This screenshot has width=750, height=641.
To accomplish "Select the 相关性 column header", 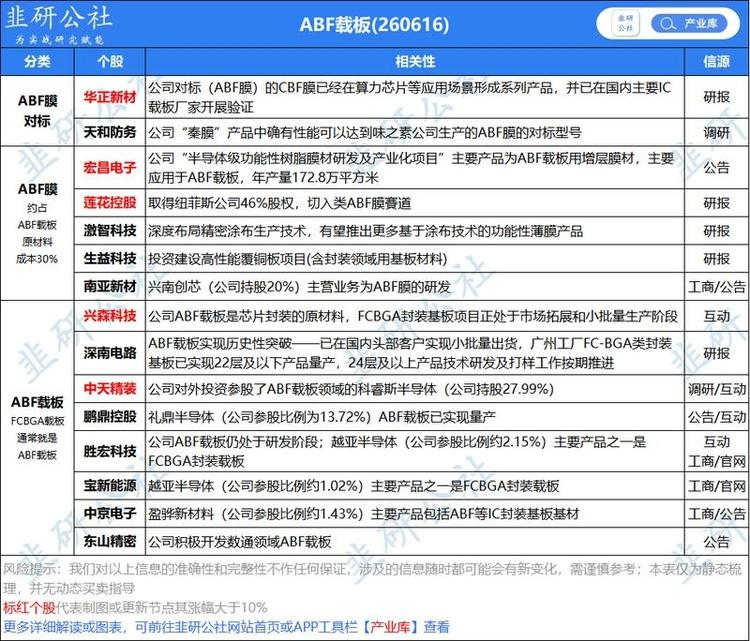I will tap(415, 61).
